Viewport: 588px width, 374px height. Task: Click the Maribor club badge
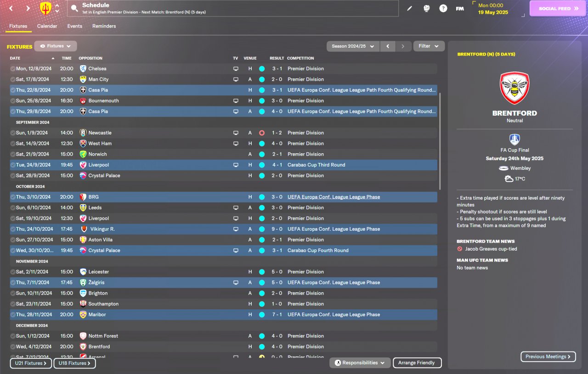click(83, 314)
